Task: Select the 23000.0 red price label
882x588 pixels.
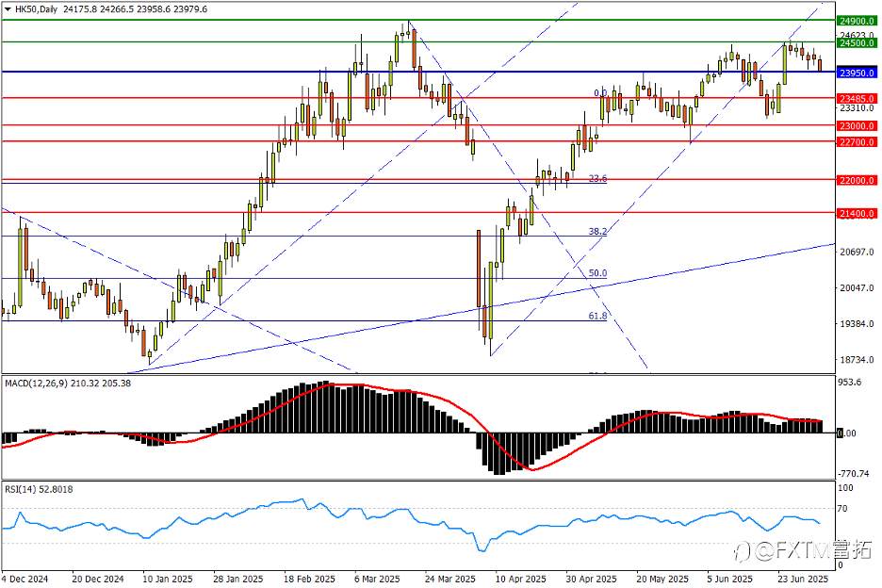Action: point(857,125)
